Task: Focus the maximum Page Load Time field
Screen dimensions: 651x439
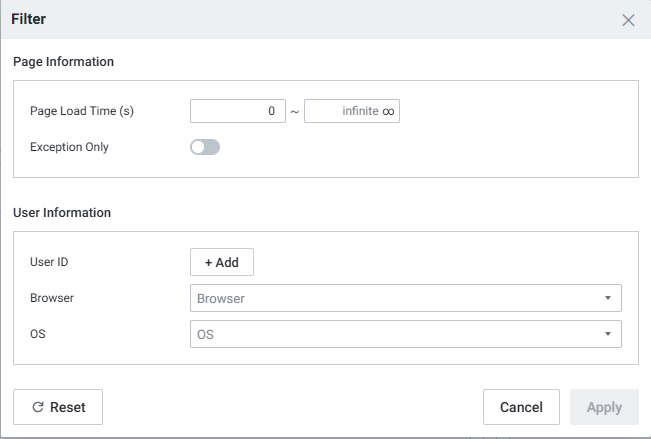Action: [340, 111]
